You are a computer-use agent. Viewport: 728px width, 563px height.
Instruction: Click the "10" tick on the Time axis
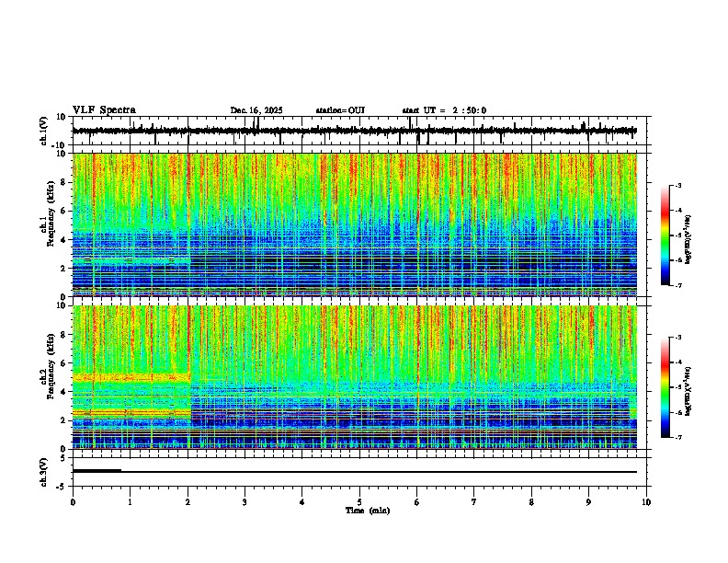pos(646,502)
